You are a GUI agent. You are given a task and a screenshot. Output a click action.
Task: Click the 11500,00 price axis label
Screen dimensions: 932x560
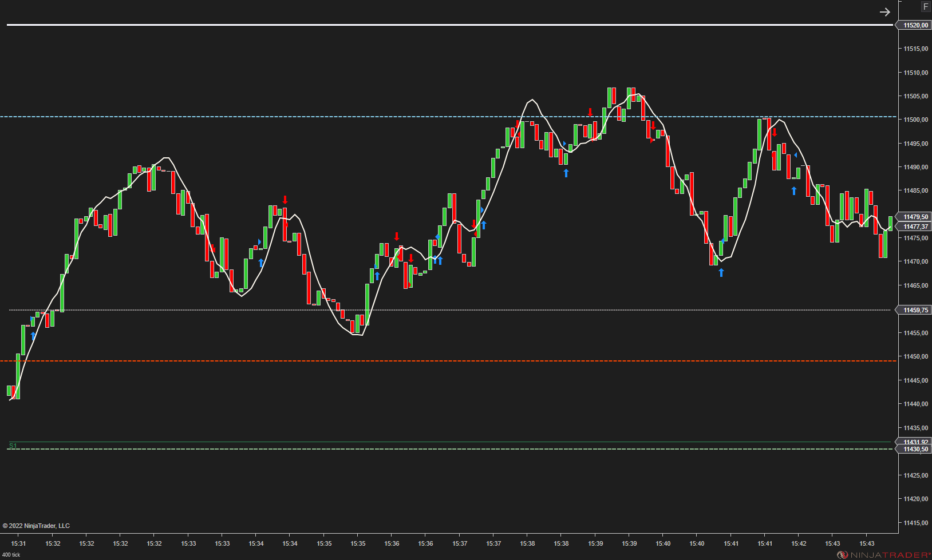coord(916,120)
